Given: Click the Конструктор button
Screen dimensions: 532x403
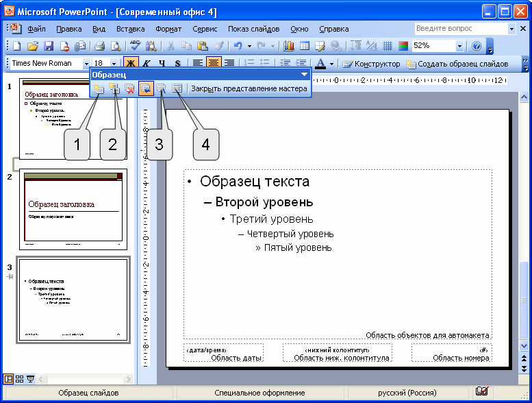Looking at the screenshot, I should (x=371, y=64).
